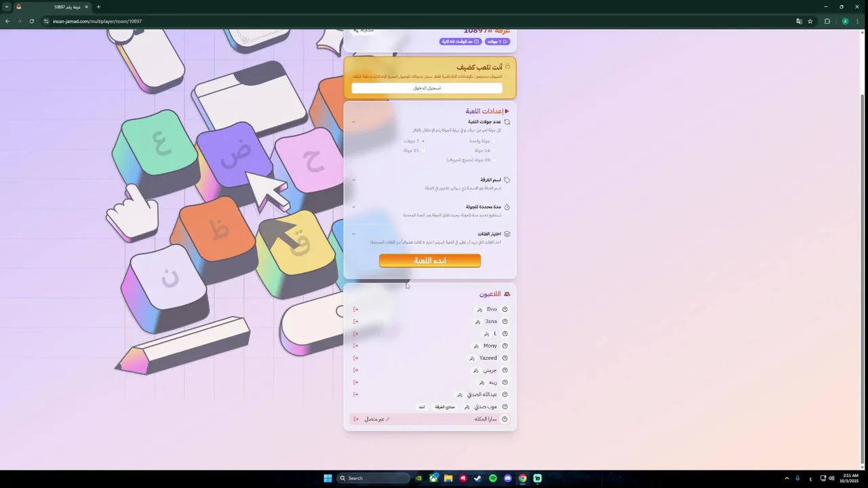Image resolution: width=868 pixels, height=488 pixels.
Task: Click the مشاركة share button
Action: click(x=364, y=31)
